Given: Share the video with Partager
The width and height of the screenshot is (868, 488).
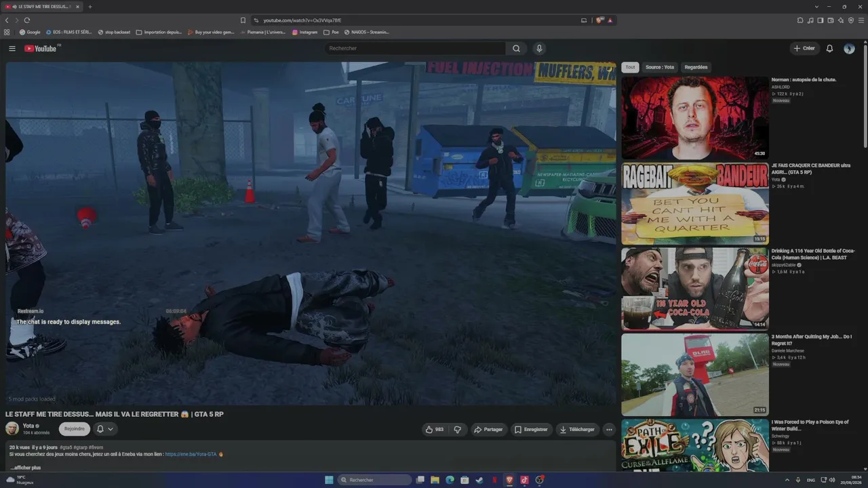Looking at the screenshot, I should pos(488,429).
